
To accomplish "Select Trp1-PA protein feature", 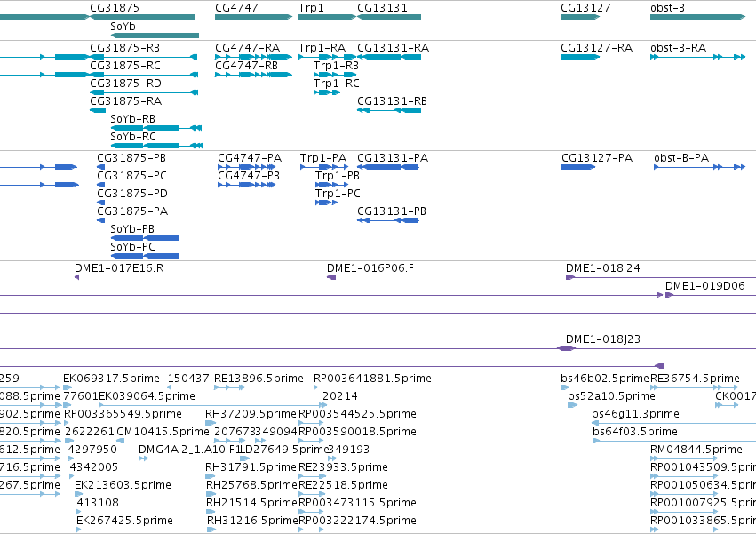I will click(324, 167).
